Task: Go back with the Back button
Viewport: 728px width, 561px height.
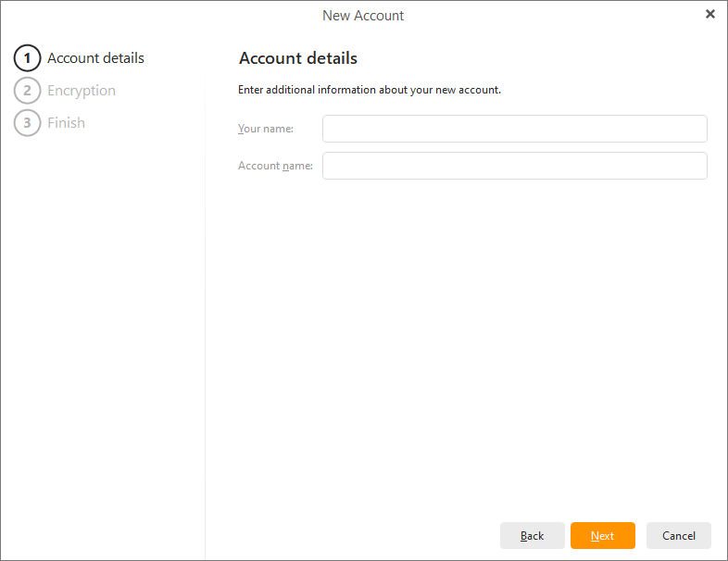Action: (532, 536)
